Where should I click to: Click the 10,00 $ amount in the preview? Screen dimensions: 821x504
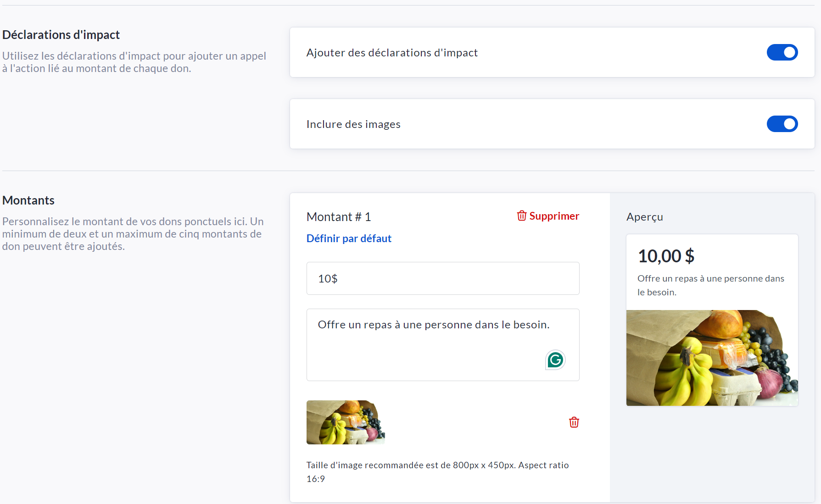pos(666,256)
